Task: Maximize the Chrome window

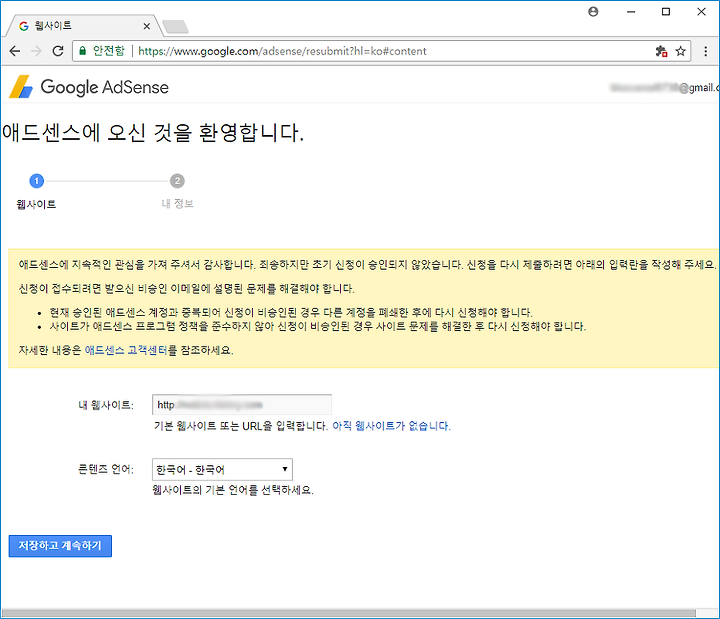Action: click(666, 11)
